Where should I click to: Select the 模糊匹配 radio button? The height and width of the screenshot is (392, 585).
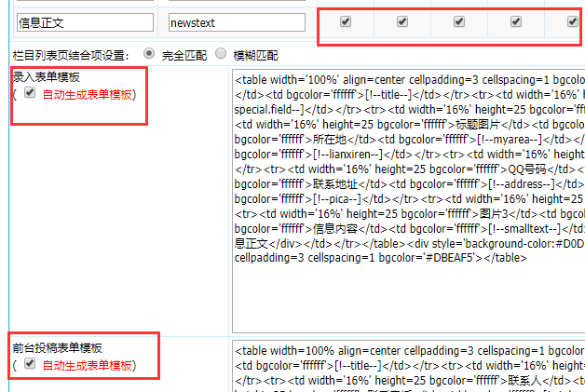coord(221,54)
